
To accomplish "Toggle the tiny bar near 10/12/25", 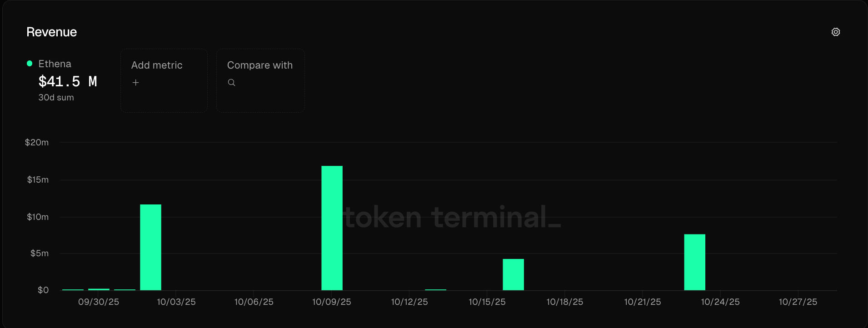I will (x=435, y=289).
